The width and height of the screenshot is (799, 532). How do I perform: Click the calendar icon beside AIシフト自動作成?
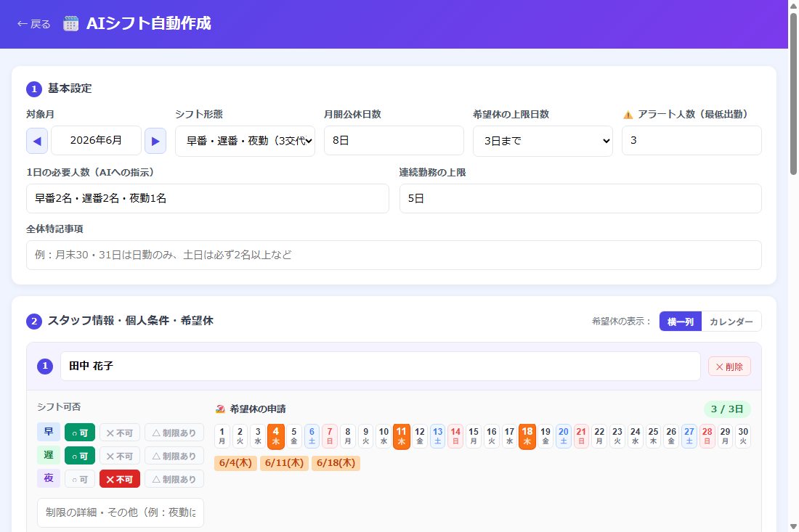click(x=71, y=23)
